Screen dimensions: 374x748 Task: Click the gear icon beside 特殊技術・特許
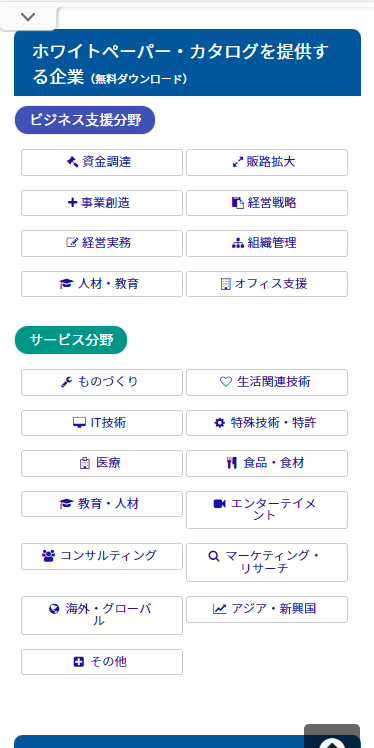click(219, 423)
